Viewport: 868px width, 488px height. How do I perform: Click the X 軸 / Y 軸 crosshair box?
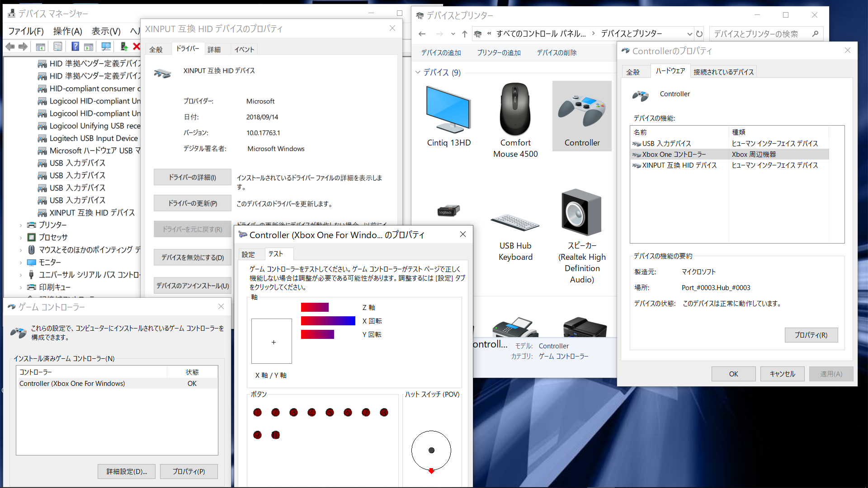click(x=272, y=341)
